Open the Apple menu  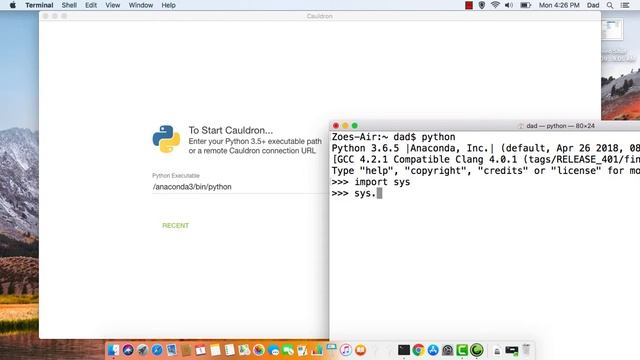[x=13, y=5]
